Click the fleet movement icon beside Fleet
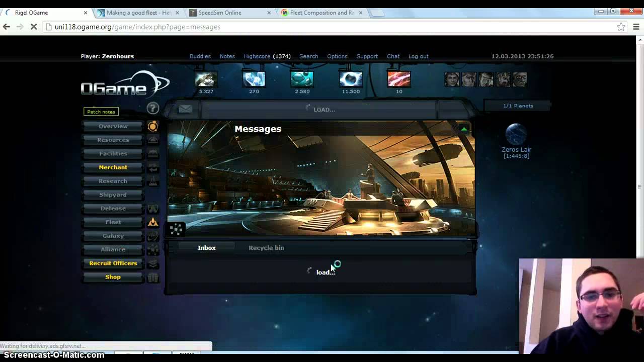Image resolution: width=644 pixels, height=362 pixels. coord(153,222)
